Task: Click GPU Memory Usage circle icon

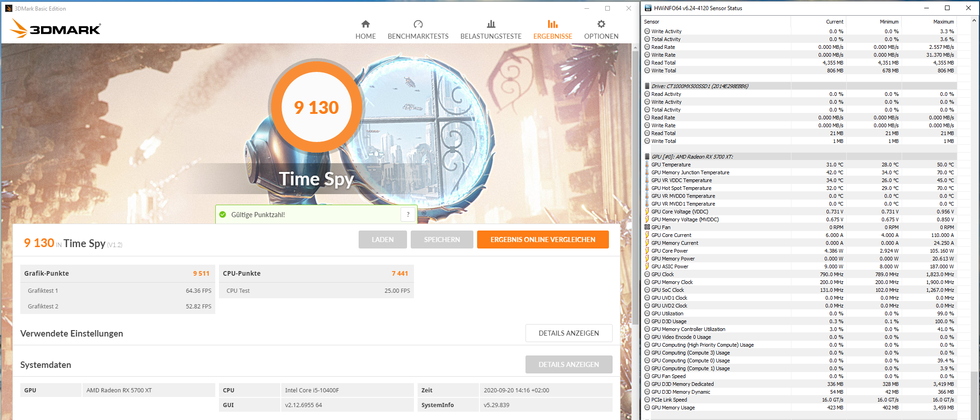Action: [647, 408]
